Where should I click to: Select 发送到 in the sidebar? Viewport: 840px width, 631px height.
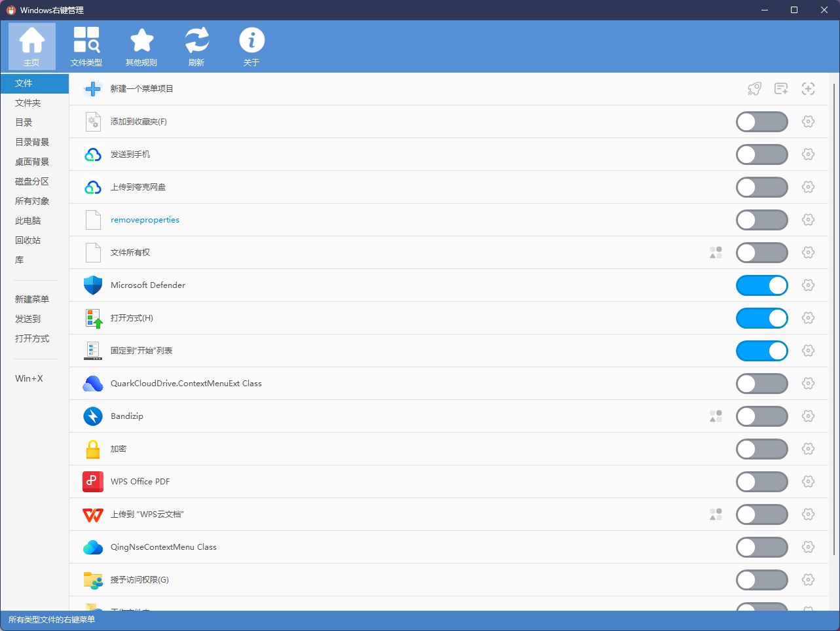pos(34,319)
